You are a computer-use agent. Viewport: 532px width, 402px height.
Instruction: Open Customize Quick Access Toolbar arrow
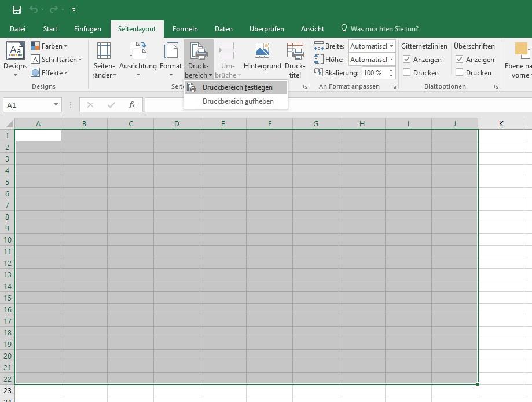point(74,10)
